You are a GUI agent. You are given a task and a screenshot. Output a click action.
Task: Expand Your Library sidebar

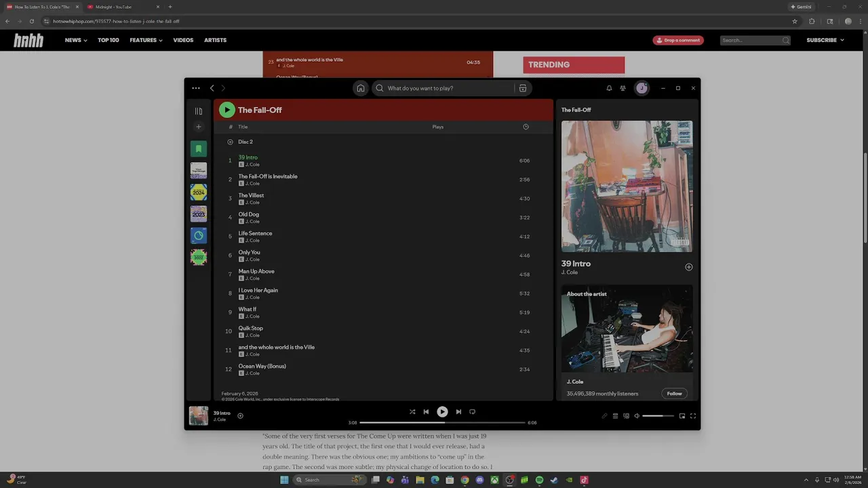(x=199, y=111)
